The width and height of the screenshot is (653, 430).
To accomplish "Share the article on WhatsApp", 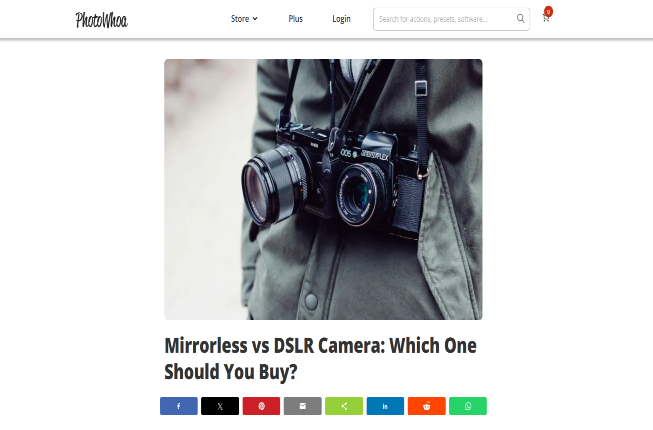I will [x=468, y=406].
